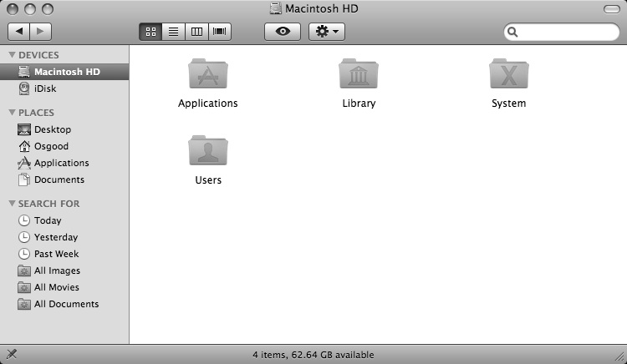Switch to icon view
Viewport: 627px width, 364px height.
click(150, 32)
